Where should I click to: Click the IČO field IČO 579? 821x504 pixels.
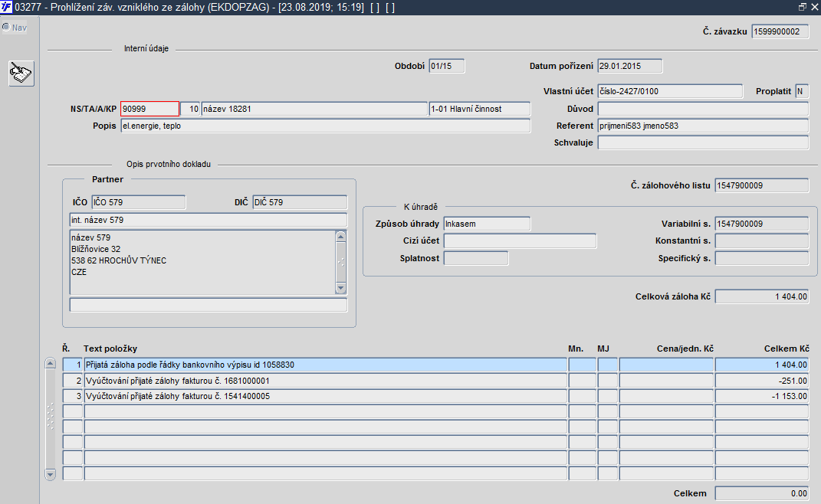138,202
